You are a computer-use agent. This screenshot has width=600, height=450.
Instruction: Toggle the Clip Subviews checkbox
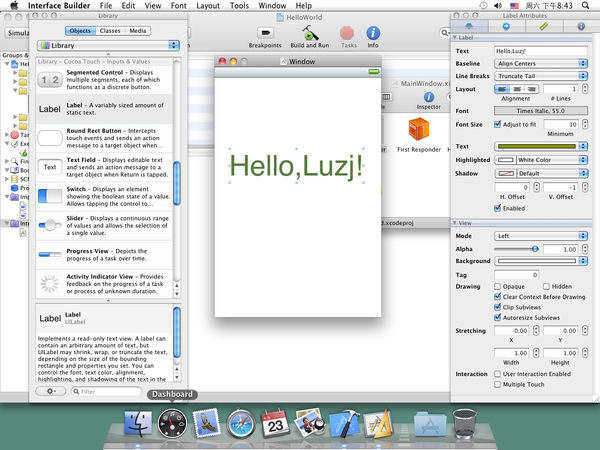tap(497, 307)
